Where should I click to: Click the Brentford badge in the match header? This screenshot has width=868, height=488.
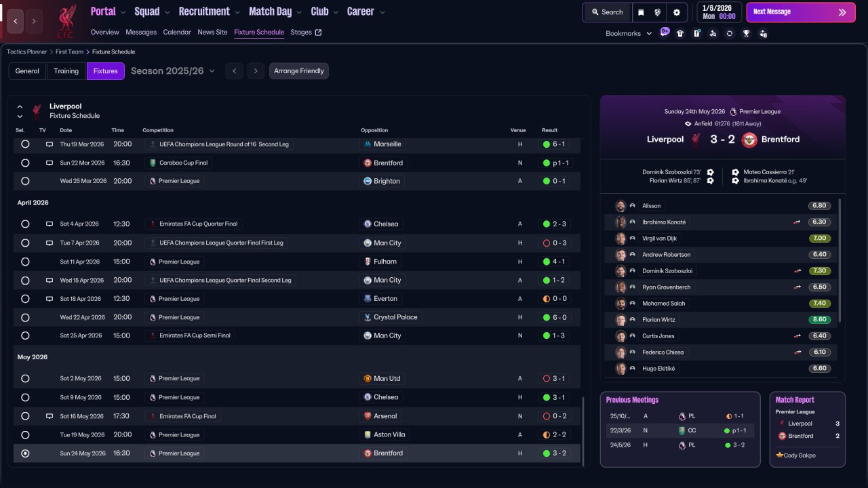point(749,140)
